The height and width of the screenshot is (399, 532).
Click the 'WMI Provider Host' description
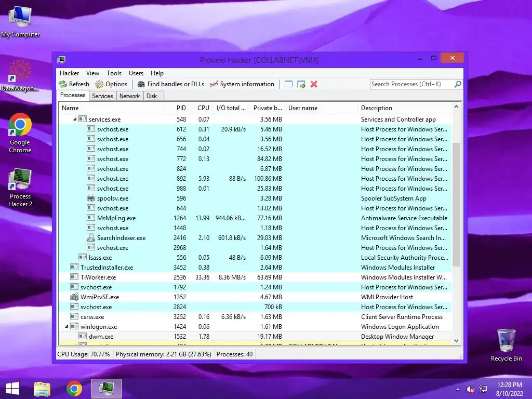(387, 297)
